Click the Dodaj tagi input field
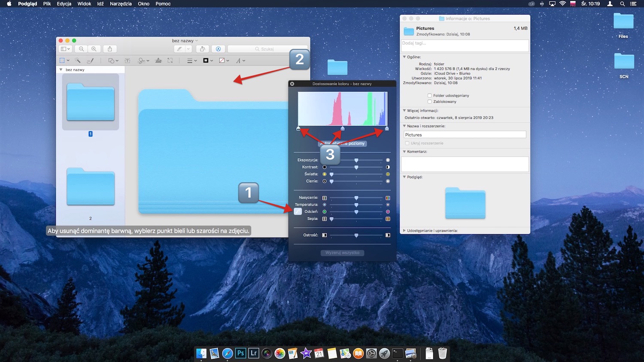 click(x=465, y=45)
